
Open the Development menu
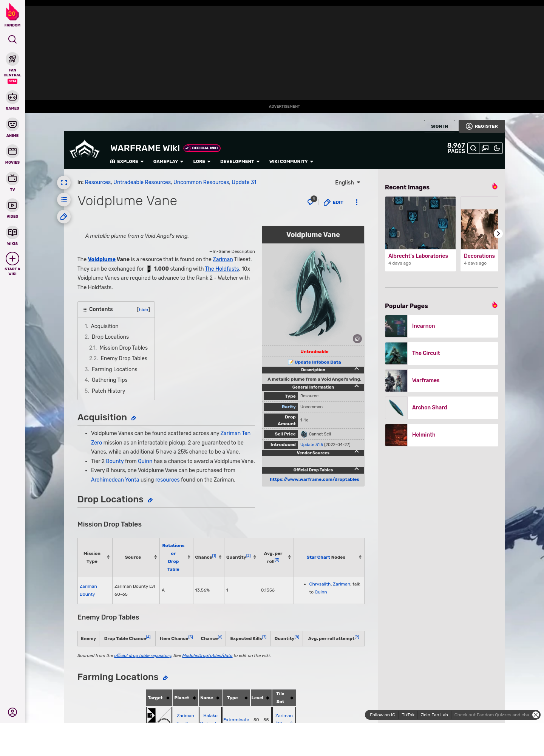[240, 161]
